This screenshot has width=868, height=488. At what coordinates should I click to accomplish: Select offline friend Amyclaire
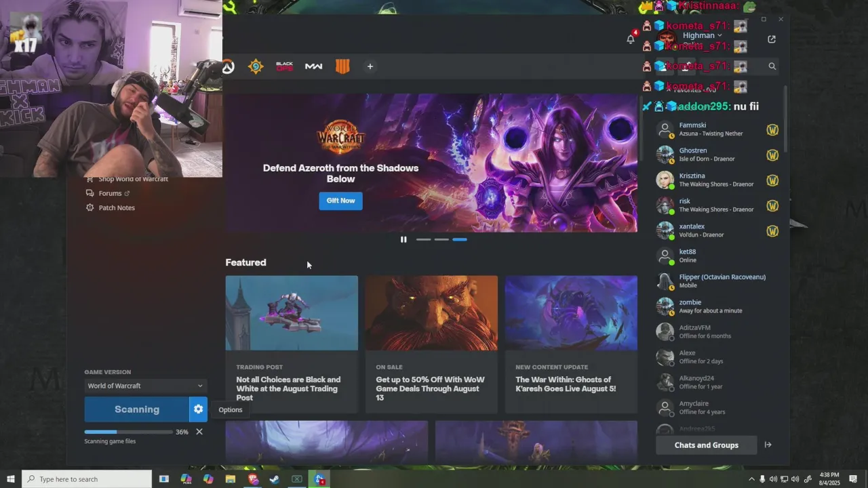pos(717,408)
